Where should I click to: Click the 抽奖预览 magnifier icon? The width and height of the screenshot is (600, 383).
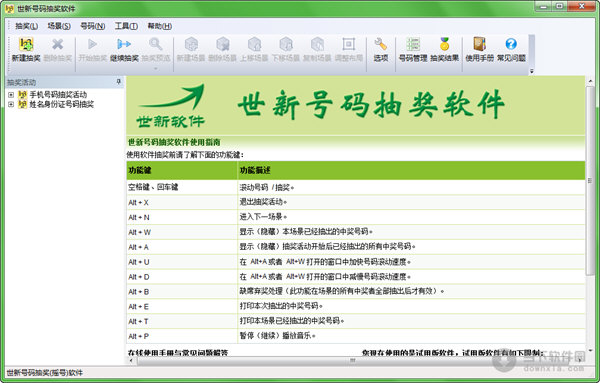click(x=155, y=44)
